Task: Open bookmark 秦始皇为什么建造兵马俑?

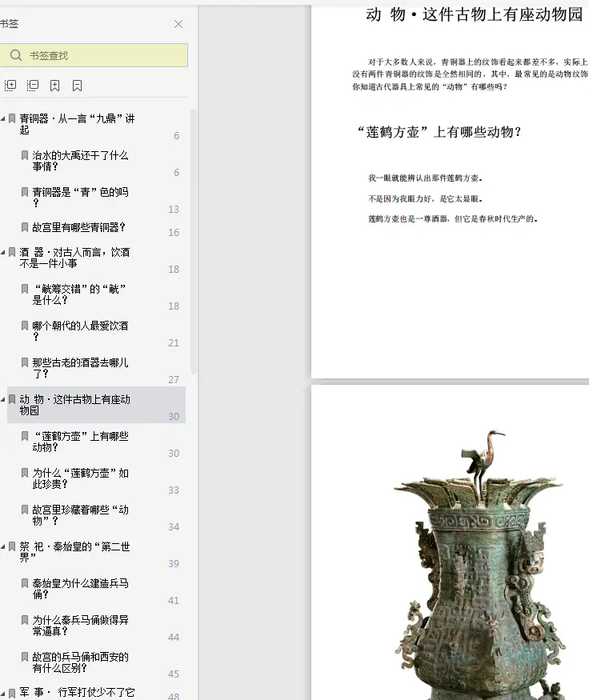Action: pyautogui.click(x=80, y=588)
